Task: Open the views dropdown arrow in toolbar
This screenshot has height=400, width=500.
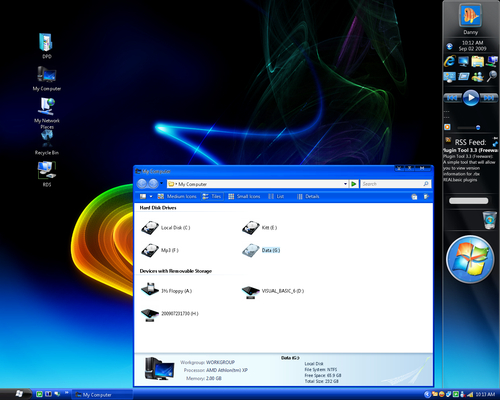Action: pyautogui.click(x=151, y=197)
